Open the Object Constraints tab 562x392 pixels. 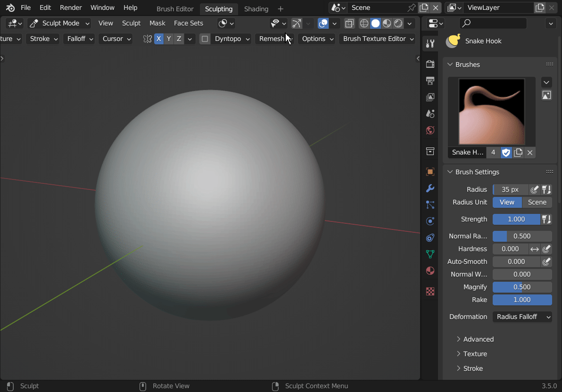(430, 237)
